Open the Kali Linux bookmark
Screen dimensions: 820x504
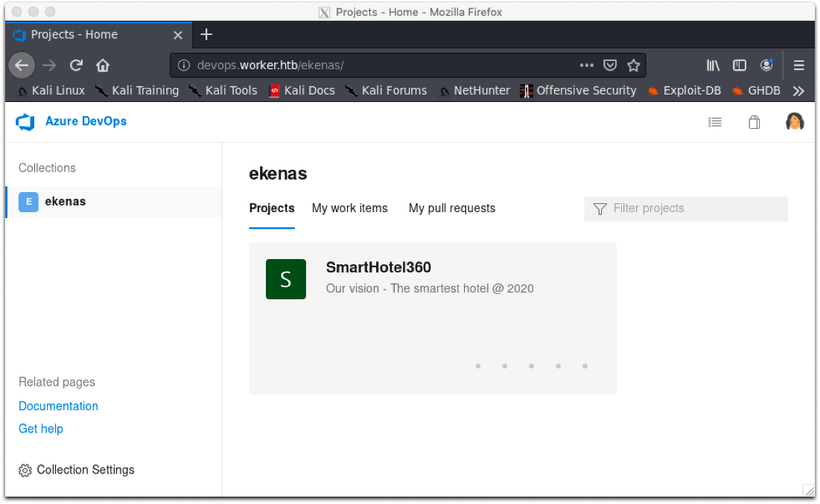(51, 91)
